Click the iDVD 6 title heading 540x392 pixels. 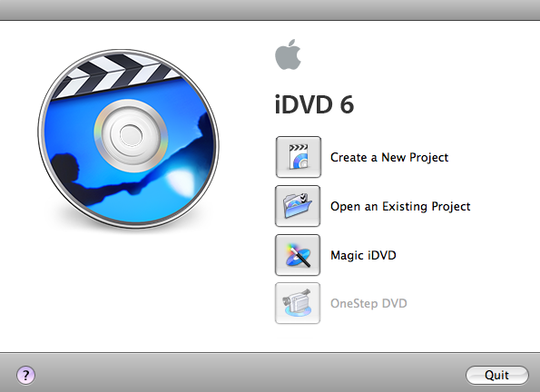pos(314,104)
